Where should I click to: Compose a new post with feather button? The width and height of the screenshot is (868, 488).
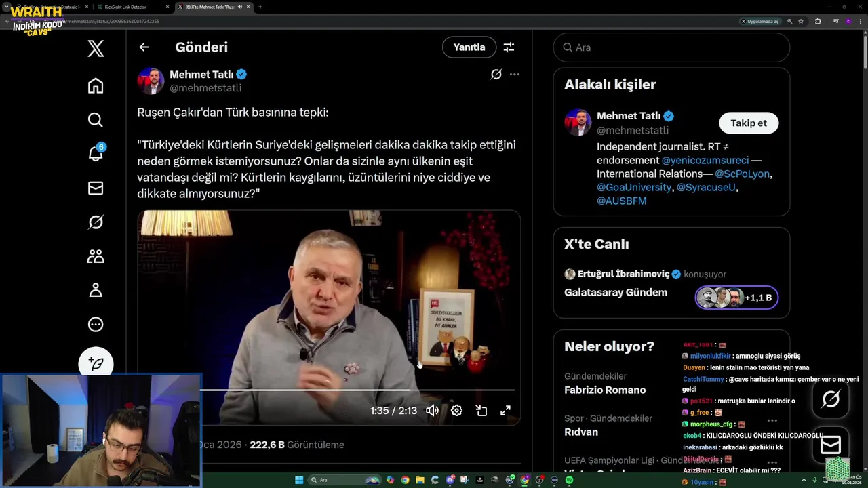[96, 363]
